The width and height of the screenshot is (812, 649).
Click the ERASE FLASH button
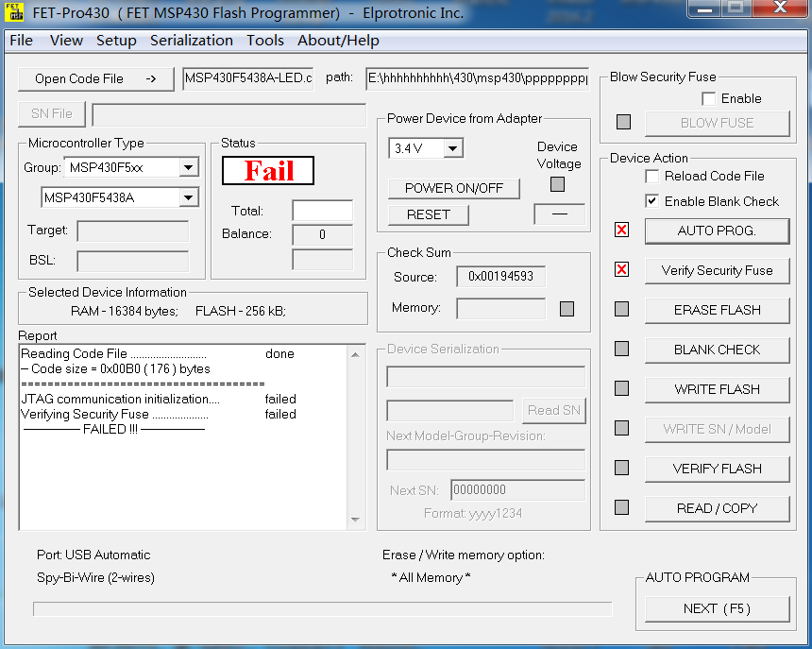pyautogui.click(x=718, y=310)
